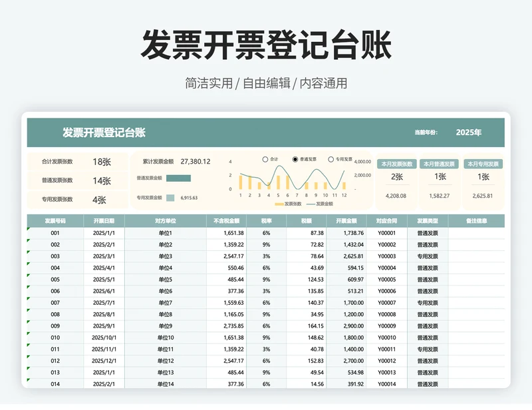Viewport: 532px width, 410px height.
Task: Click the 发票金额 line legend entry
Action: coord(320,204)
